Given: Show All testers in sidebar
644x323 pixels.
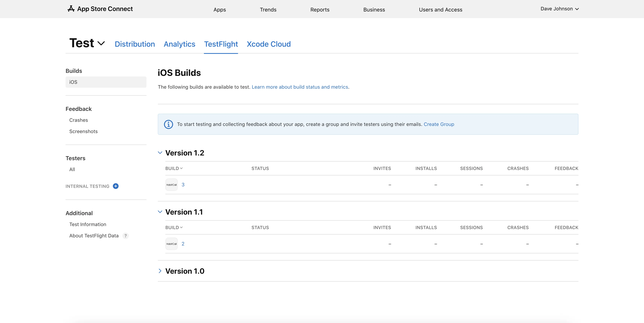Looking at the screenshot, I should 72,169.
